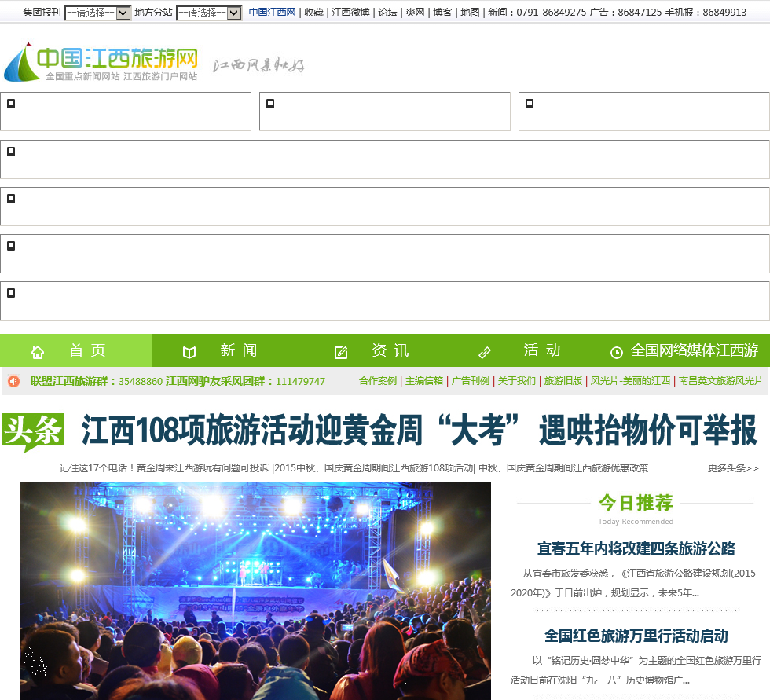Click the orange speaker announcement icon
Image resolution: width=770 pixels, height=700 pixels.
[x=14, y=381]
